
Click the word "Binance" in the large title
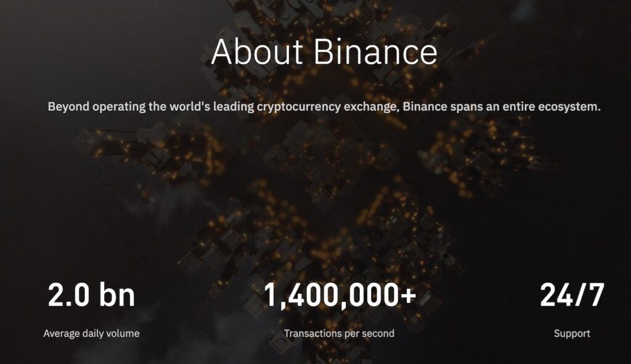(375, 52)
